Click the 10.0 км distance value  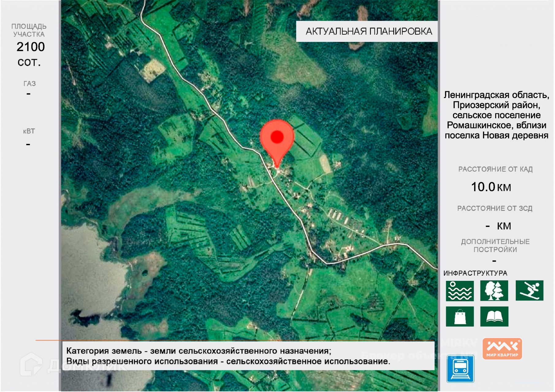[x=491, y=187]
